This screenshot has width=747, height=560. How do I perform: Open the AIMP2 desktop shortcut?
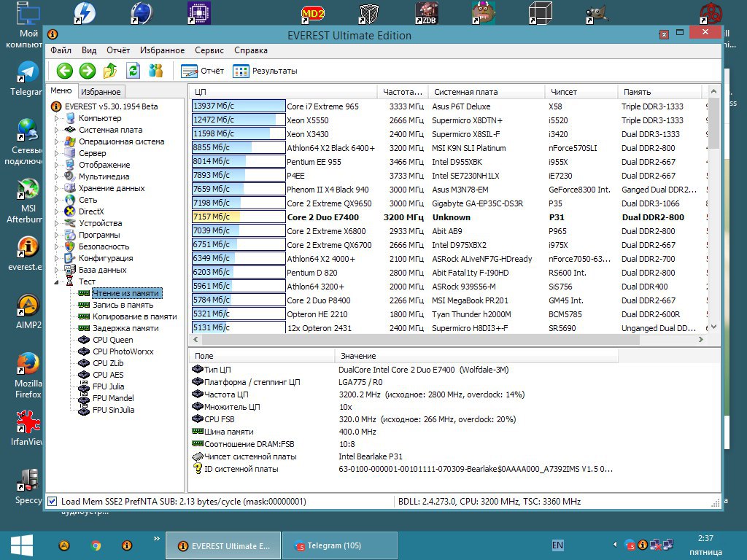coord(28,312)
